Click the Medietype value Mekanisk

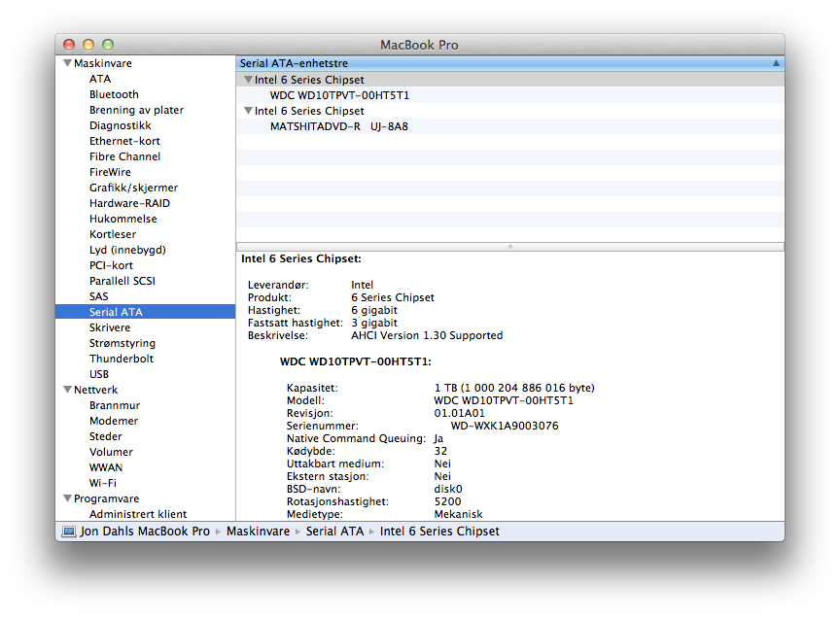pos(459,514)
